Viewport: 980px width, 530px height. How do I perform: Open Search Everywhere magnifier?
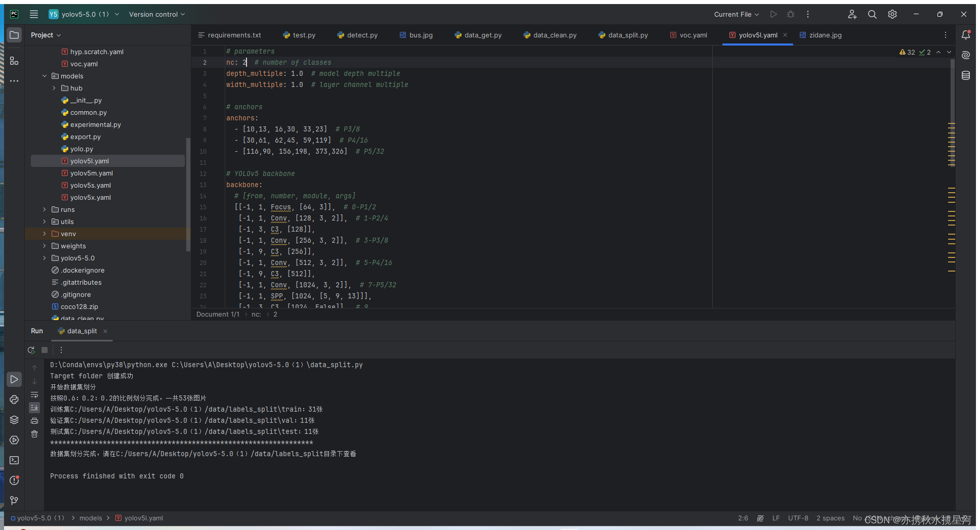click(x=872, y=14)
